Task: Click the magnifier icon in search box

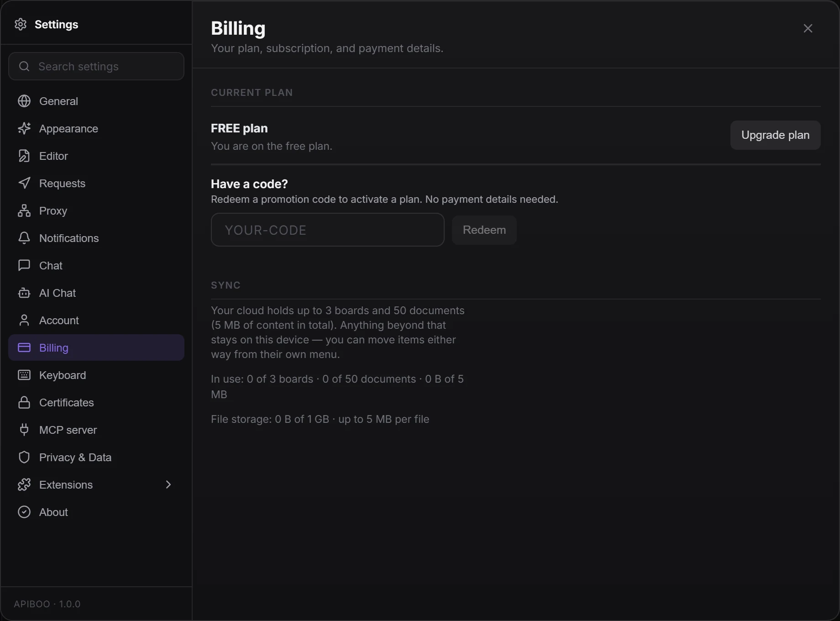Action: [x=24, y=66]
